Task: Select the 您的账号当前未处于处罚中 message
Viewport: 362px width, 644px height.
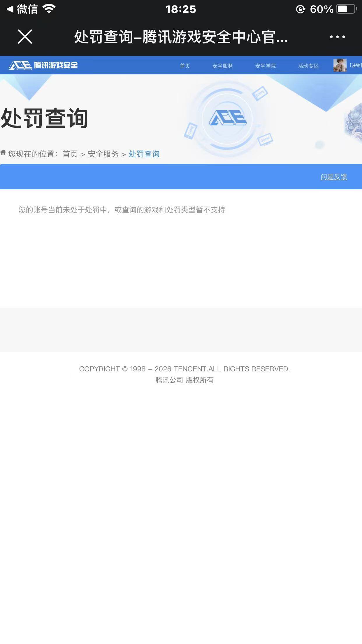Action: [x=122, y=210]
